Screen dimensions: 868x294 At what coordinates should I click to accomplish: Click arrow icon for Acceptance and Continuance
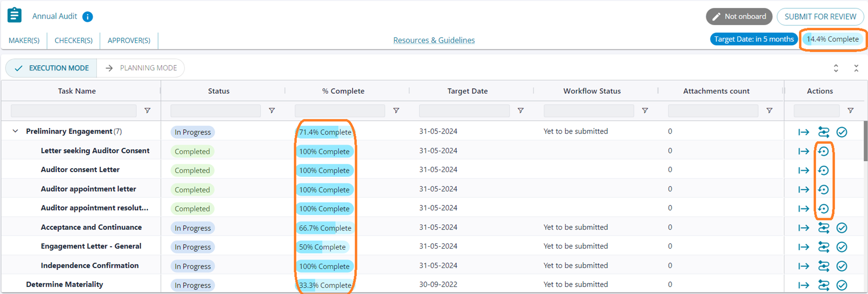[x=804, y=228]
